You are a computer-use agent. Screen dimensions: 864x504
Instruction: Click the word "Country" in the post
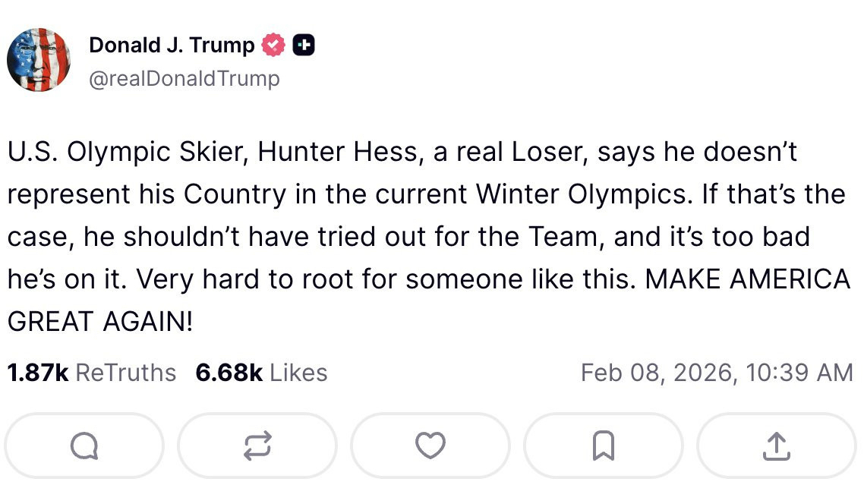[x=235, y=195]
